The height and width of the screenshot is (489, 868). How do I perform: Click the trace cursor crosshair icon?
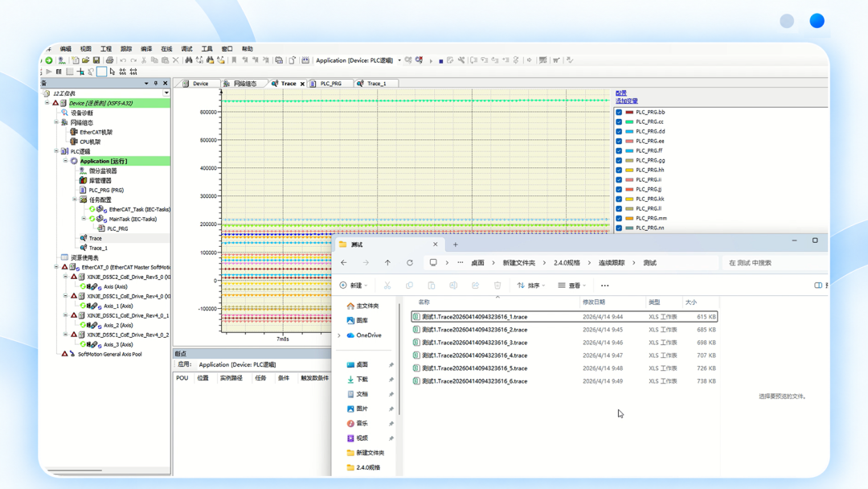pyautogui.click(x=81, y=72)
